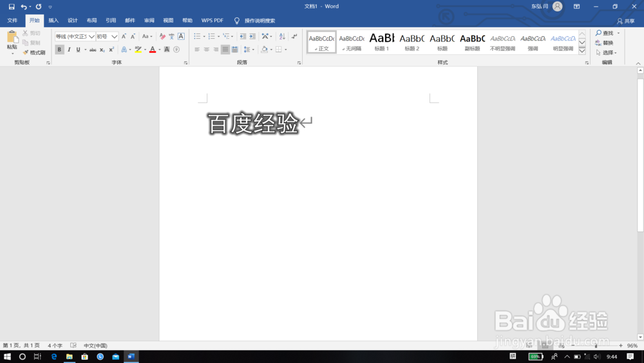Shrink font size with smaller A icon
Image resolution: width=644 pixels, height=363 pixels.
[133, 37]
